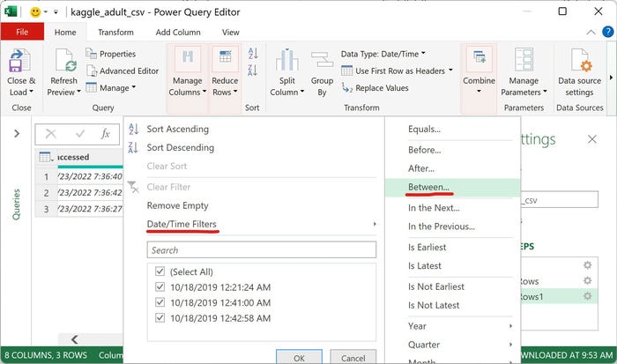
Task: Uncheck 10/18/2019 12:41:00 AM
Action: point(160,301)
